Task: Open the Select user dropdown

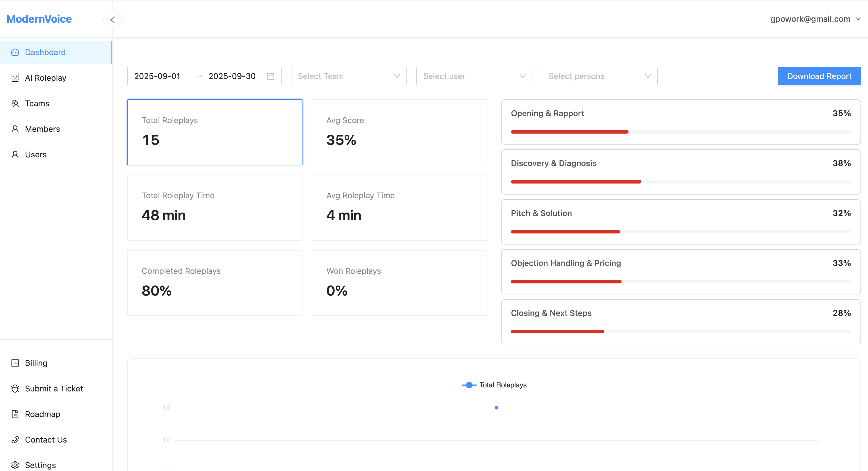Action: point(474,76)
